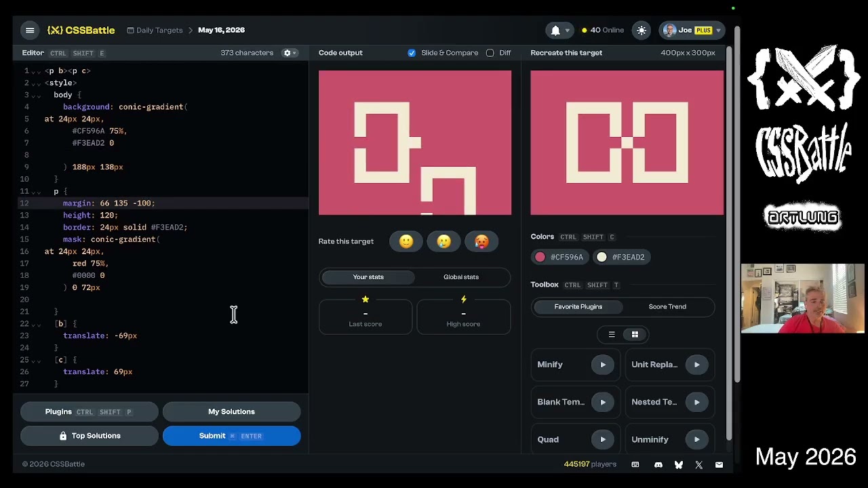Image resolution: width=868 pixels, height=488 pixels.
Task: Submit the solution
Action: [x=231, y=436]
